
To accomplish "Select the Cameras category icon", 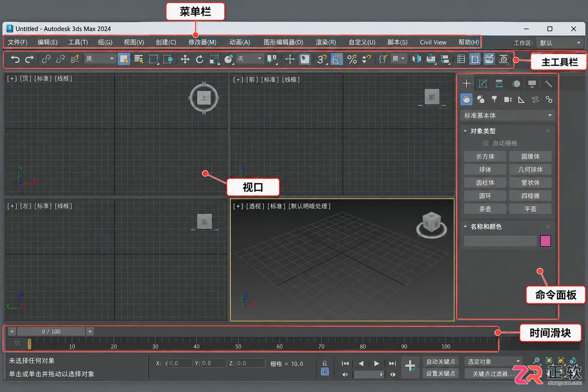I will pos(508,100).
